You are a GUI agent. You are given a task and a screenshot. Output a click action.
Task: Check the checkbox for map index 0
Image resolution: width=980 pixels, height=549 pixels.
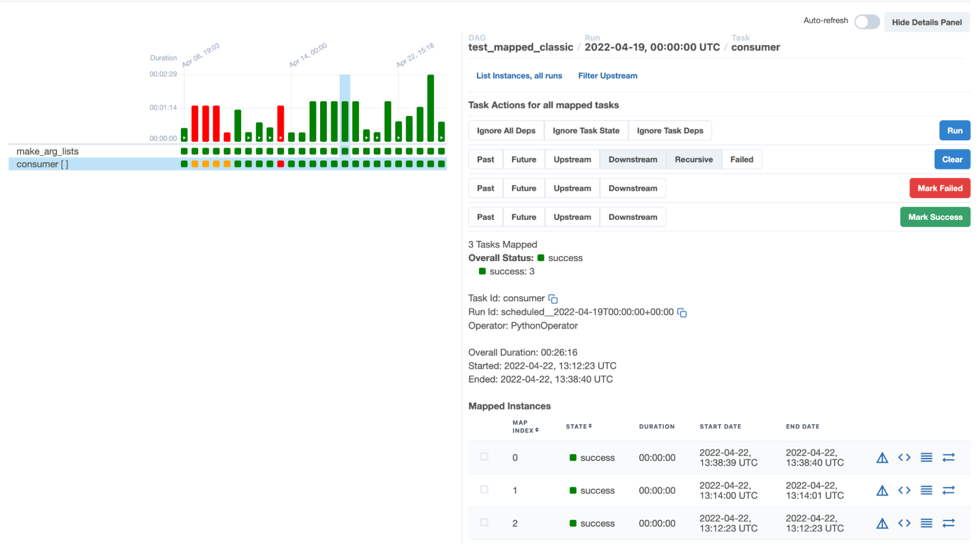pos(484,457)
